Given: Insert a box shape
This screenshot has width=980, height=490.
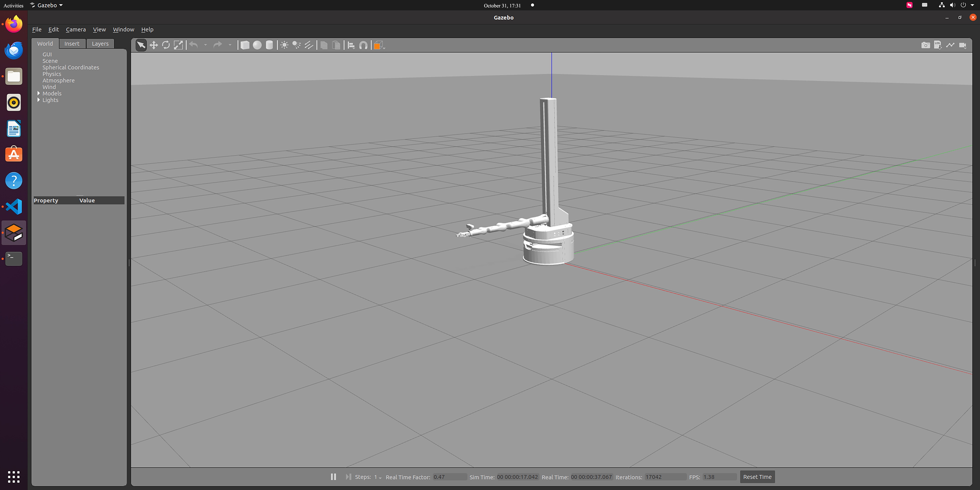Looking at the screenshot, I should 245,45.
